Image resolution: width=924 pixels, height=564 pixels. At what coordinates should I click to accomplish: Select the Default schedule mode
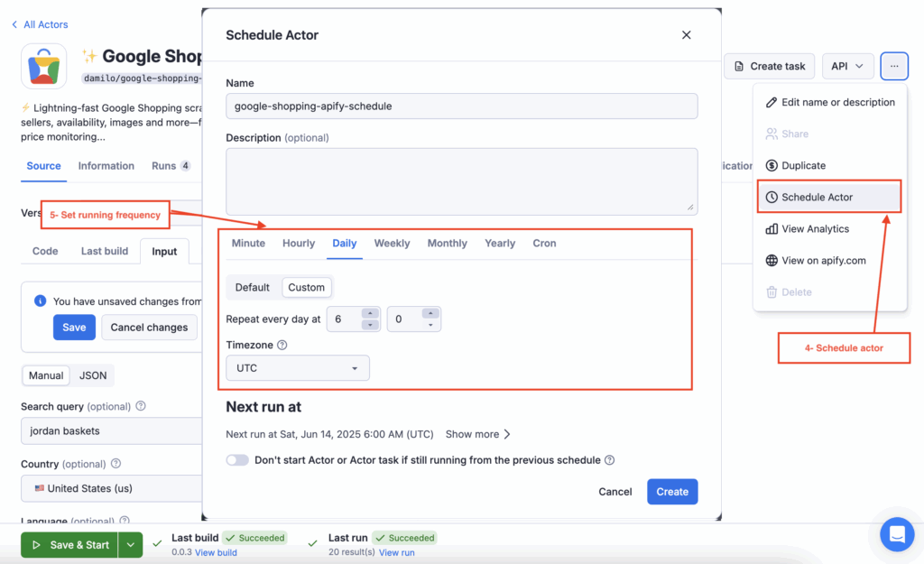click(x=253, y=287)
